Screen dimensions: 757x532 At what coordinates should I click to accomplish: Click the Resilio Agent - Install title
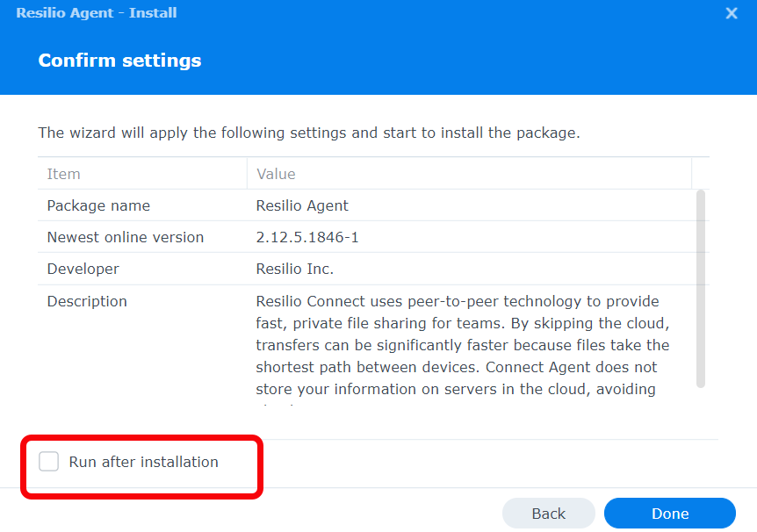(x=97, y=12)
